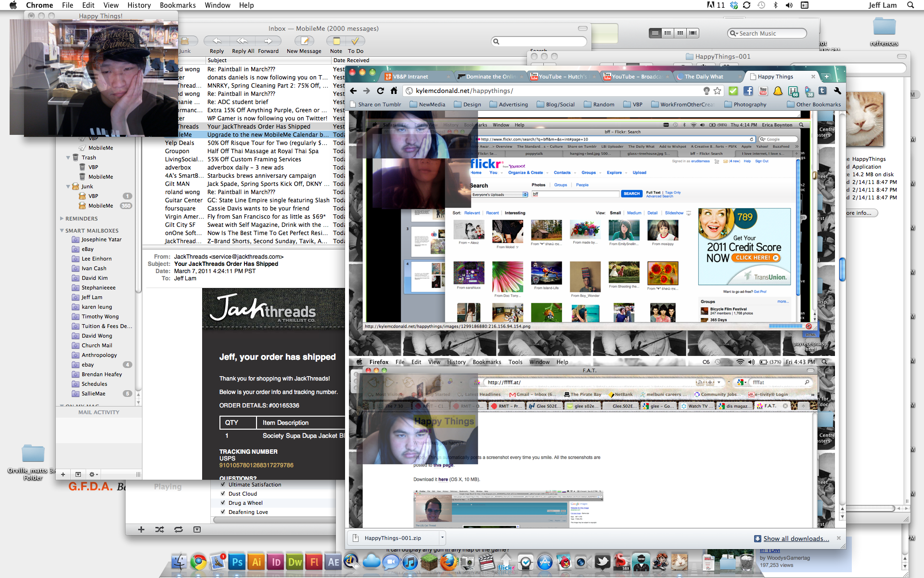Click the yellow bell extension
This screenshot has height=578, width=924.
(778, 91)
